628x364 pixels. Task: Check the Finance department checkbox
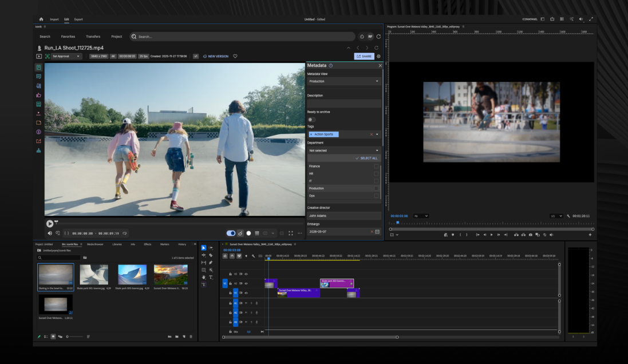pos(376,166)
